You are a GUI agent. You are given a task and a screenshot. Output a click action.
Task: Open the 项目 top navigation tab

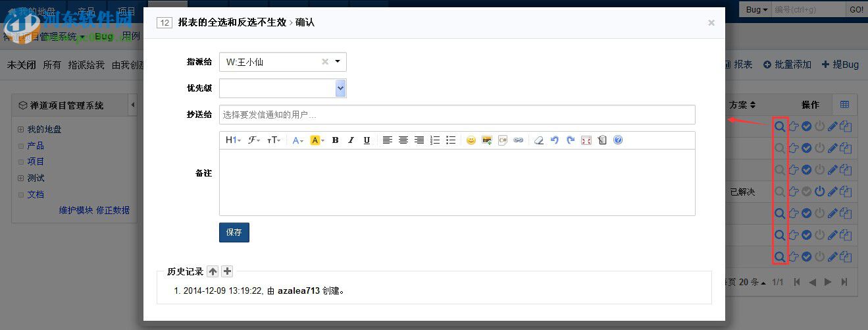click(126, 11)
